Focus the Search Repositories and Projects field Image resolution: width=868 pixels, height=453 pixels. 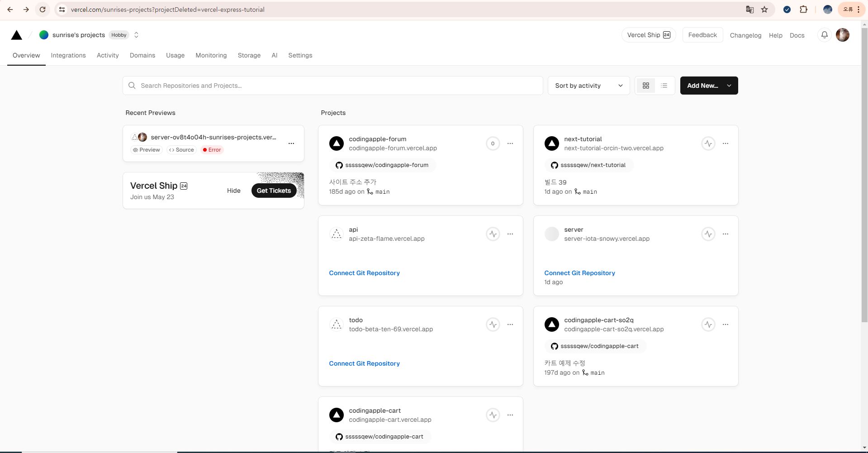click(x=332, y=86)
